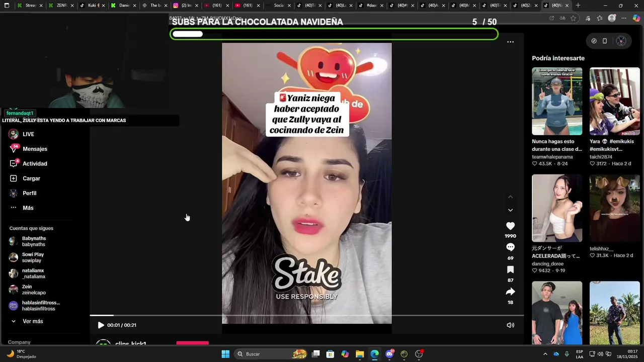The width and height of the screenshot is (644, 362).
Task: Seek along the video progress bar
Action: (307, 315)
